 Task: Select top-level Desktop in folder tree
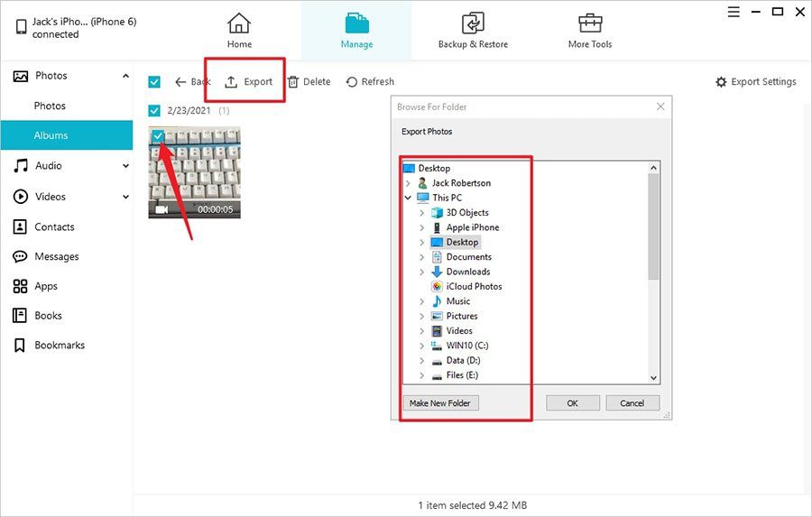coord(434,169)
